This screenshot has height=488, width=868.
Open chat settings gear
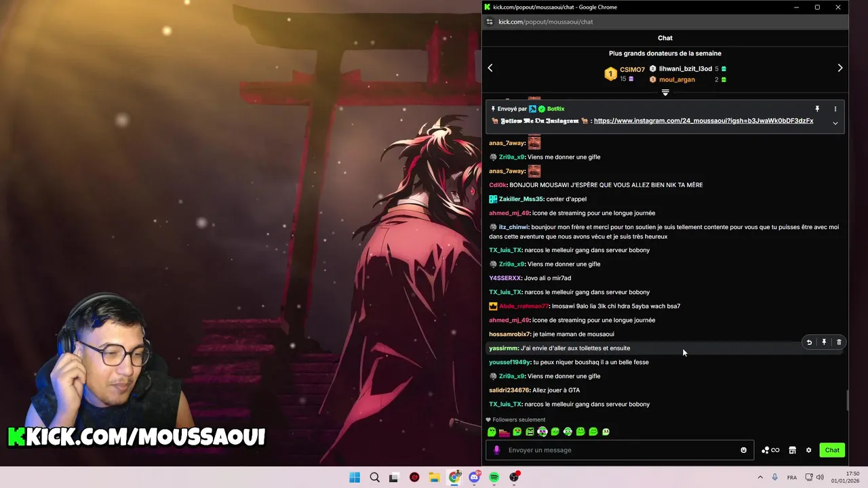coord(808,450)
